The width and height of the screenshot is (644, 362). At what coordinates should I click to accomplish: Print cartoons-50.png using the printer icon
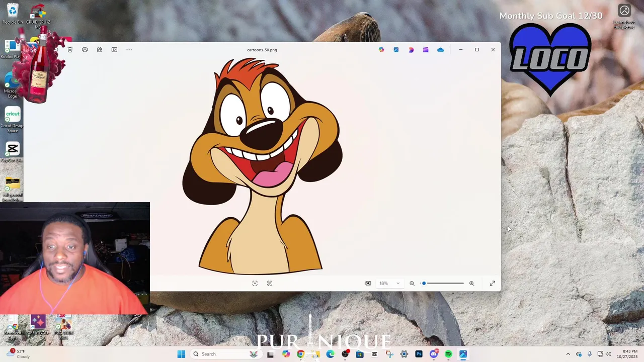pyautogui.click(x=85, y=50)
